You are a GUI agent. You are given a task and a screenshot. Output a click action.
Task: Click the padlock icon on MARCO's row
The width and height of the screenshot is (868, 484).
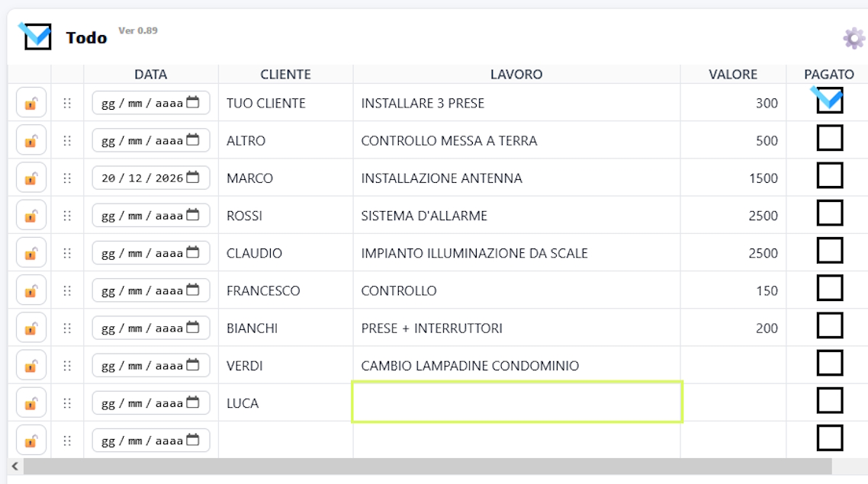click(30, 177)
